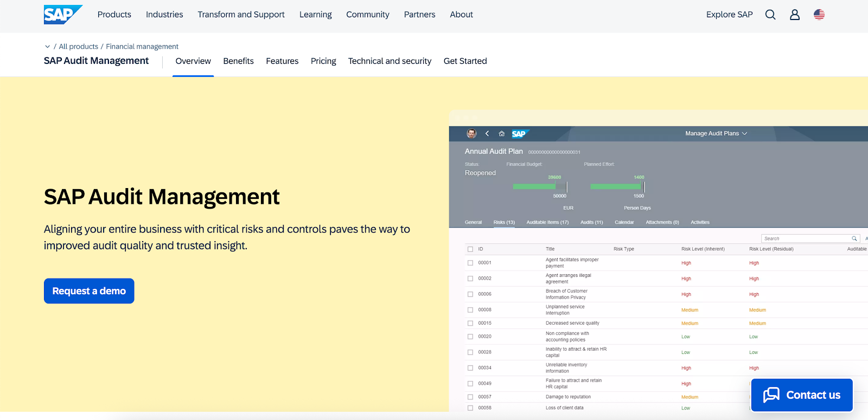Click Explore SAP link

[x=730, y=15]
